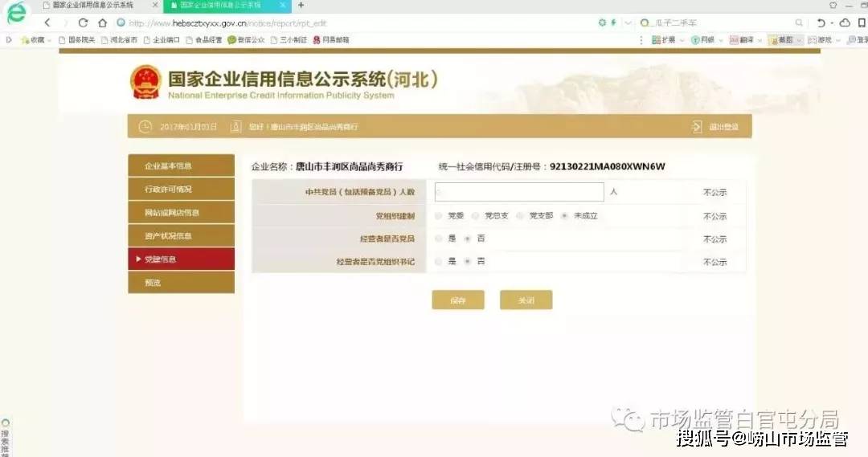Viewport: 868px width, 457px height.
Task: Go to browser home page icon
Action: (102, 22)
